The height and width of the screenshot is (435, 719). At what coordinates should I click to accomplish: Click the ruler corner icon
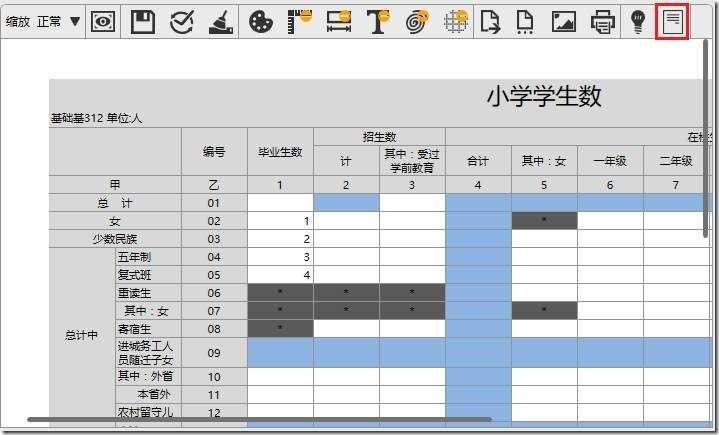(x=300, y=22)
